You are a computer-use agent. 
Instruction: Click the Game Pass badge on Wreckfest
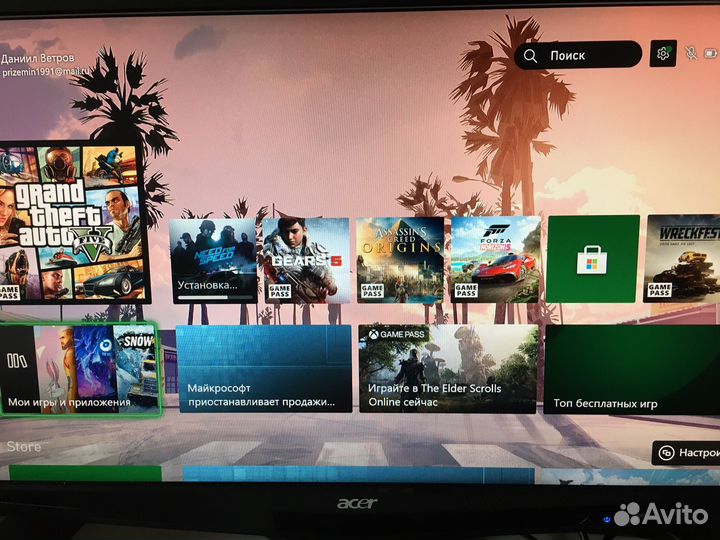click(660, 290)
